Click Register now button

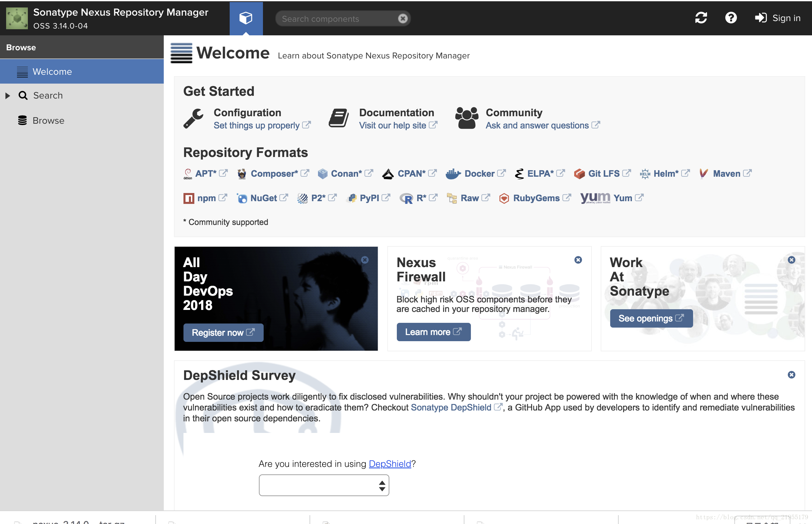click(223, 333)
